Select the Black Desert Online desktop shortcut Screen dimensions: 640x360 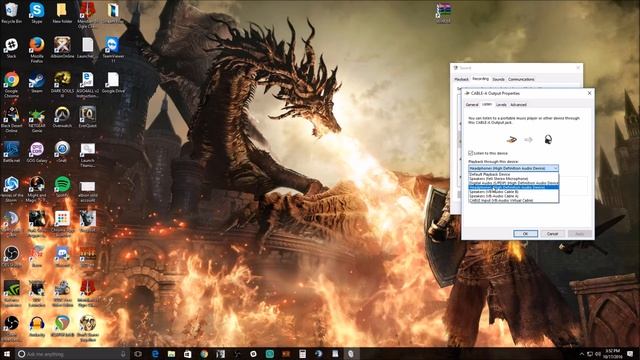pyautogui.click(x=11, y=119)
